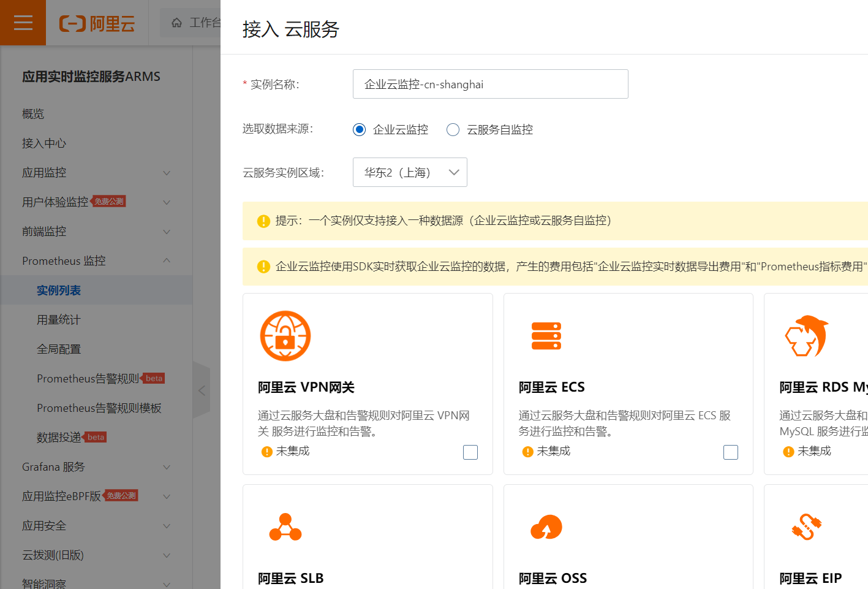Collapse sidebar with the left arrow handle

point(202,390)
